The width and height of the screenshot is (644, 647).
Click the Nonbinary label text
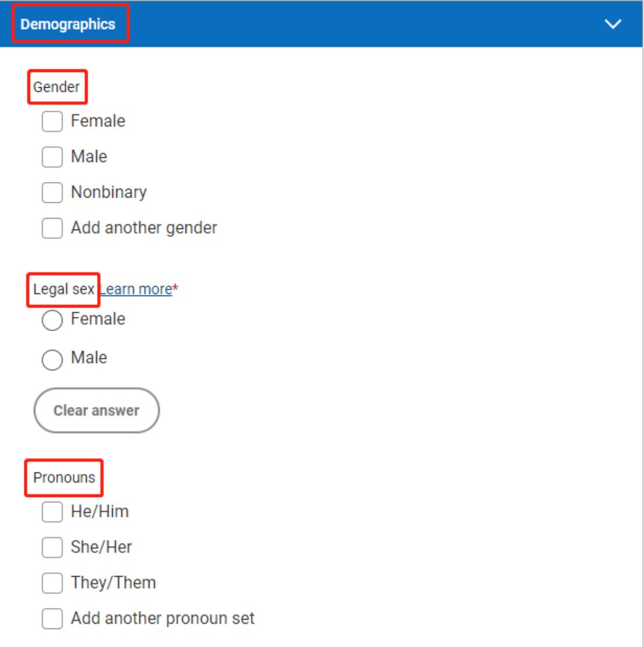[x=109, y=192]
